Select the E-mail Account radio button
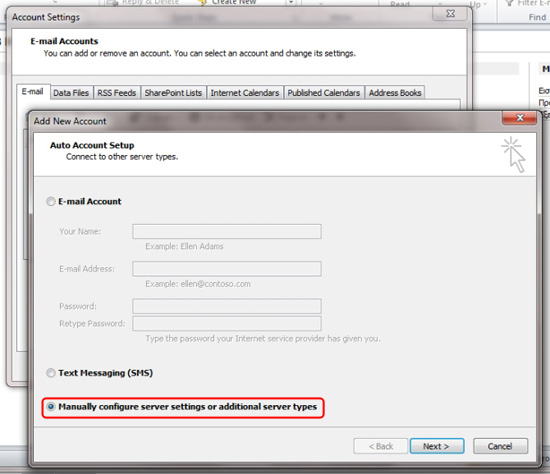The height and width of the screenshot is (474, 550). 51,201
